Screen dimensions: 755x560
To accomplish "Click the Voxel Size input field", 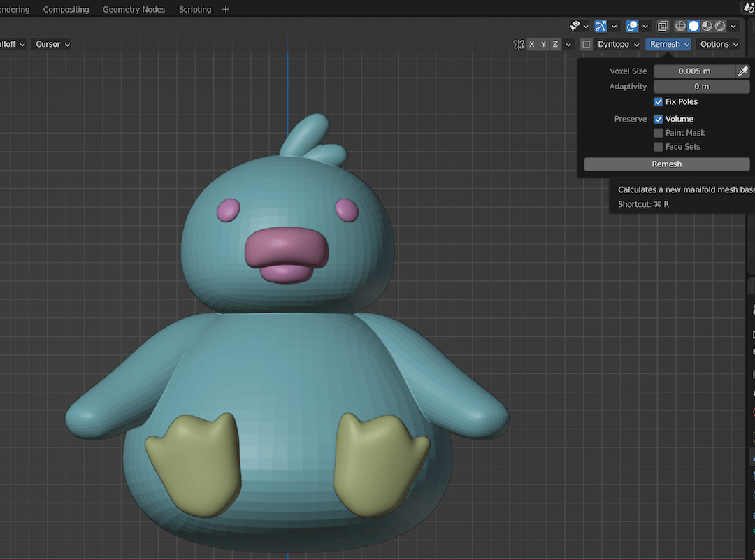I will click(x=696, y=71).
